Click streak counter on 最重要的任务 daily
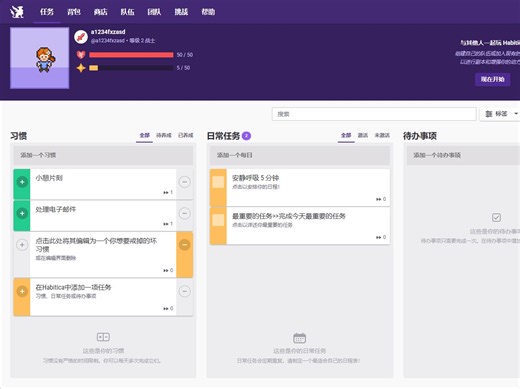The height and width of the screenshot is (389, 520). [381, 237]
